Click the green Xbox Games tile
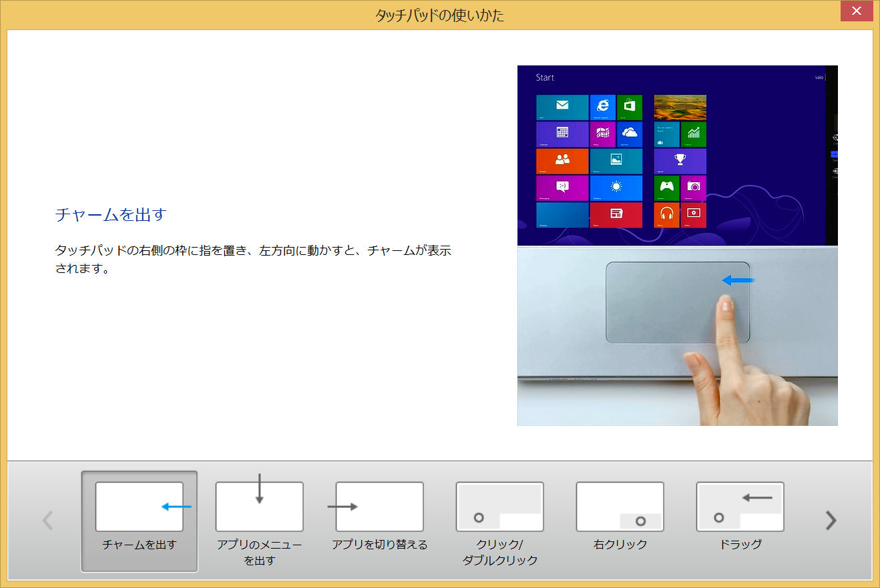The height and width of the screenshot is (588, 880). (x=666, y=188)
